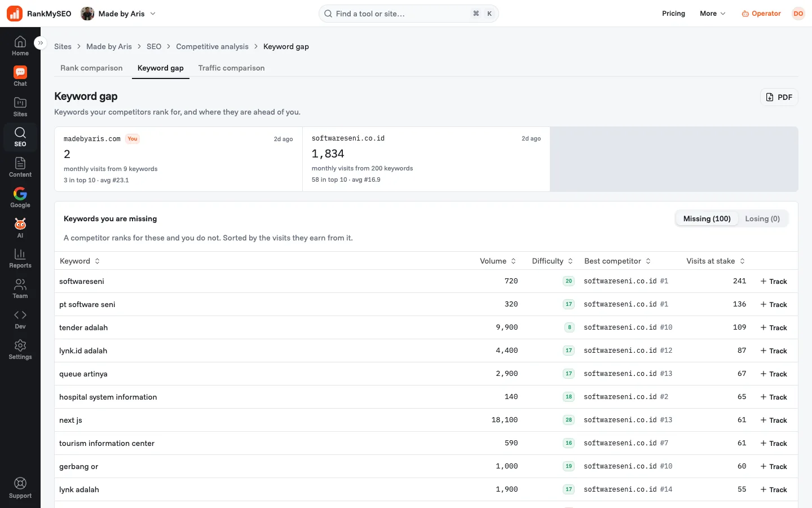This screenshot has height=508, width=812.
Task: Track the hospital system information keyword
Action: click(774, 397)
